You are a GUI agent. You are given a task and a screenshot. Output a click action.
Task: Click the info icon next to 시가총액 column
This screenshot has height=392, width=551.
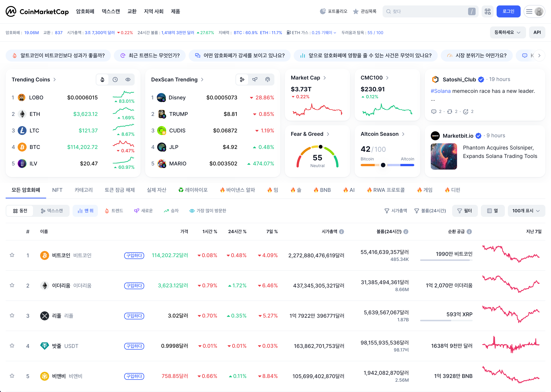click(x=342, y=231)
